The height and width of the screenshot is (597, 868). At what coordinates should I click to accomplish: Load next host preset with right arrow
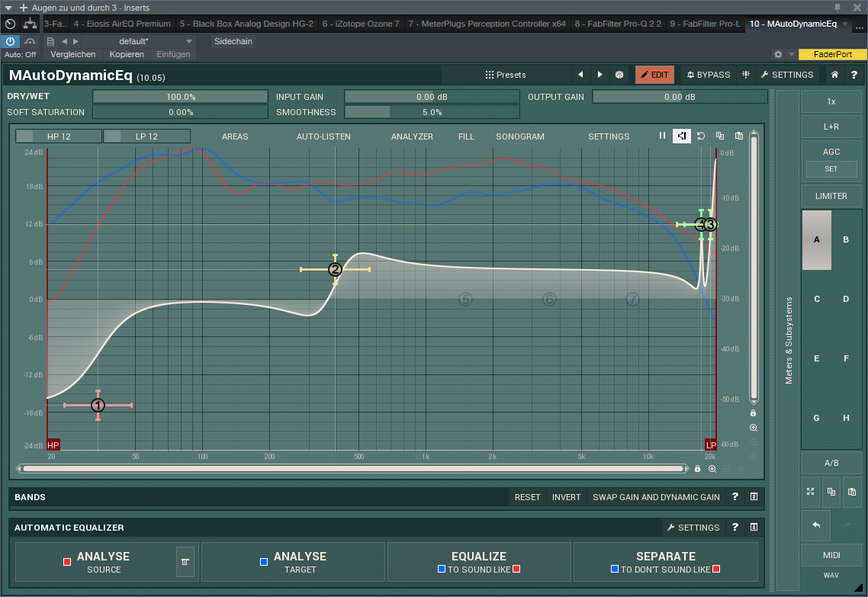pos(76,41)
